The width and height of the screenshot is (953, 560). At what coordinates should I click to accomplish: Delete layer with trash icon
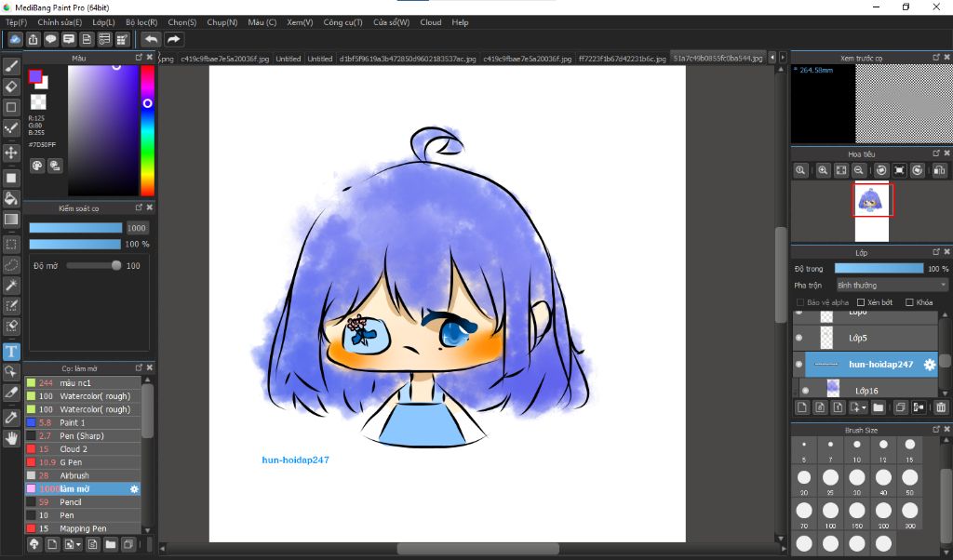click(x=941, y=407)
